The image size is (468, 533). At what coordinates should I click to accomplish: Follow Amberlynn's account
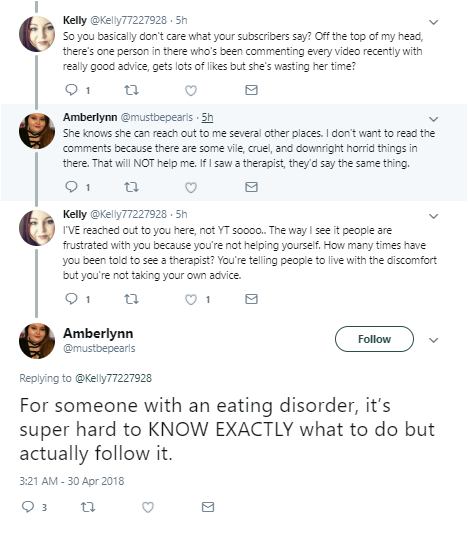coord(374,339)
